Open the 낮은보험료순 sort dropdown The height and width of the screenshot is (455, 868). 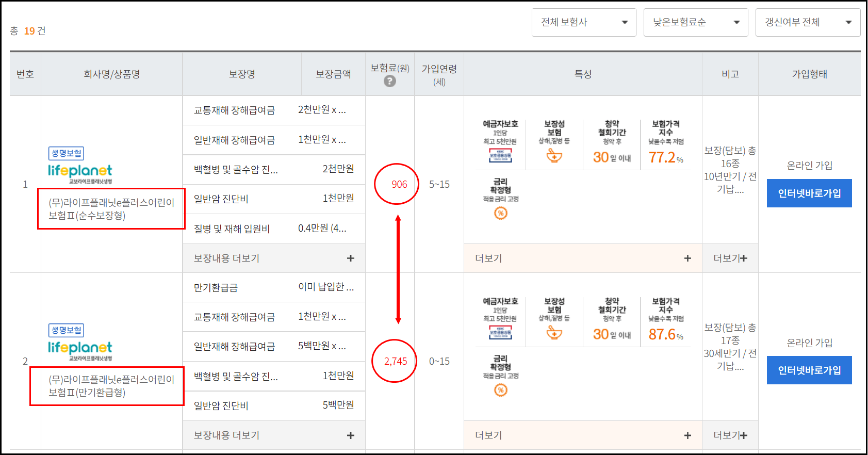click(x=696, y=22)
